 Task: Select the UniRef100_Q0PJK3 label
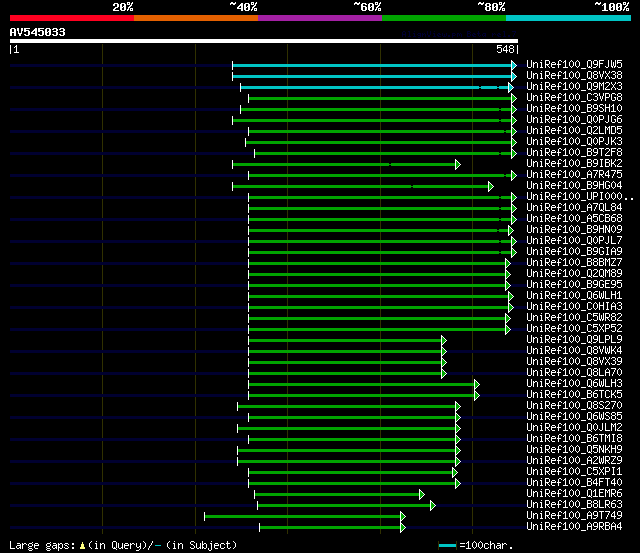574,141
